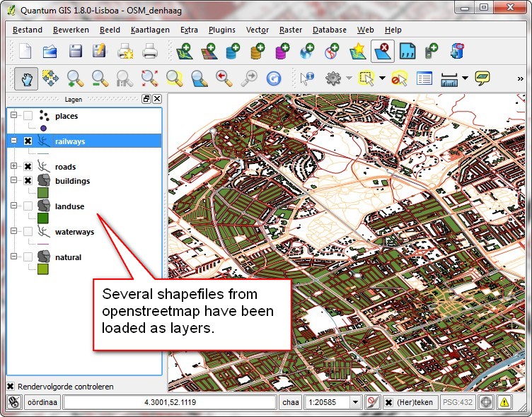Toggle Rendervolgorde controleren checkbox
Screen dimensions: 532x417
pyautogui.click(x=11, y=387)
